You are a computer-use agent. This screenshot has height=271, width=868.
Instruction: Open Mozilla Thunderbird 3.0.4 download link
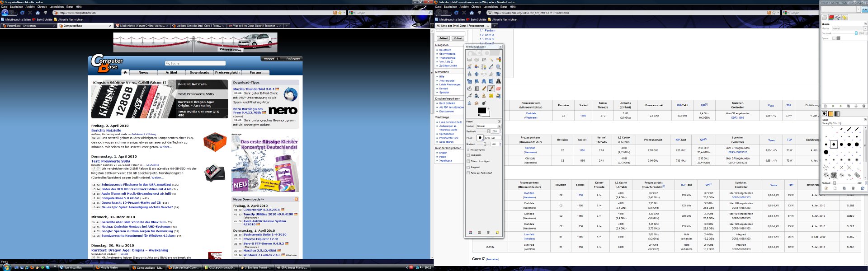pyautogui.click(x=254, y=89)
